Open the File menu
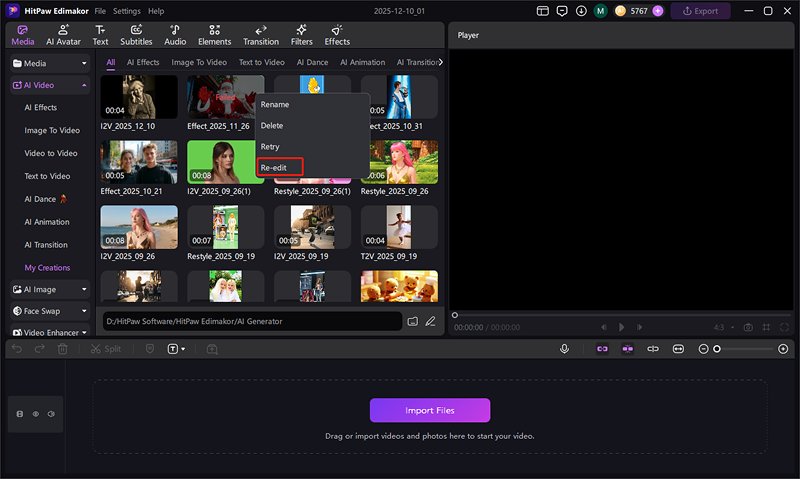This screenshot has width=800, height=479. [x=100, y=11]
